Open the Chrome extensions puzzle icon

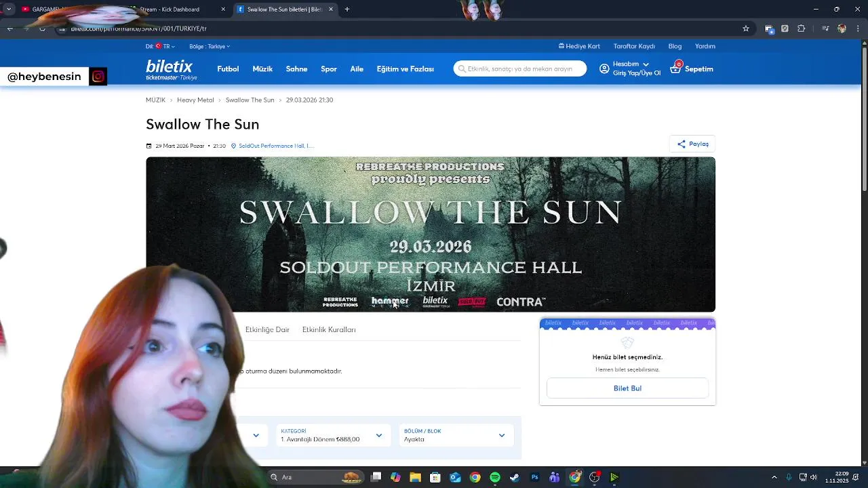pyautogui.click(x=802, y=28)
